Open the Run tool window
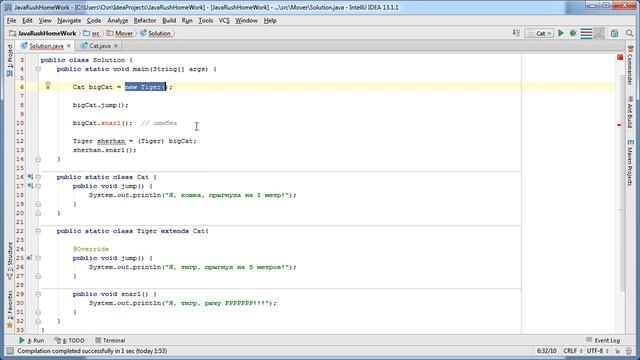 [x=31, y=340]
